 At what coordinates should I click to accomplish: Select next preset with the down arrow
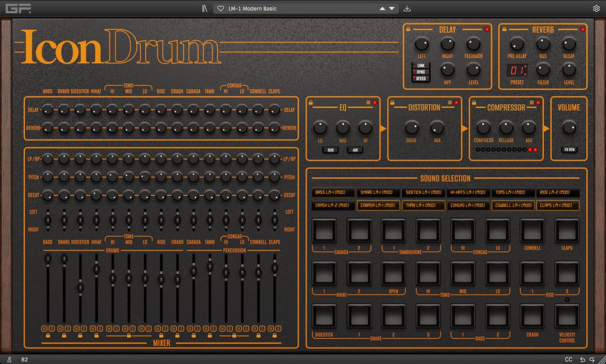tap(392, 9)
